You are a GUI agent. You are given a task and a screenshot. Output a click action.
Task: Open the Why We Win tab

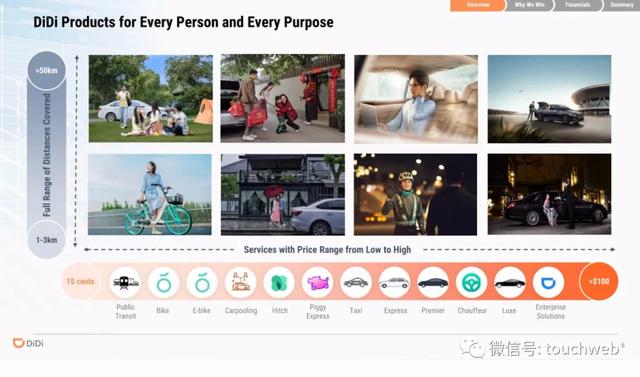point(529,5)
